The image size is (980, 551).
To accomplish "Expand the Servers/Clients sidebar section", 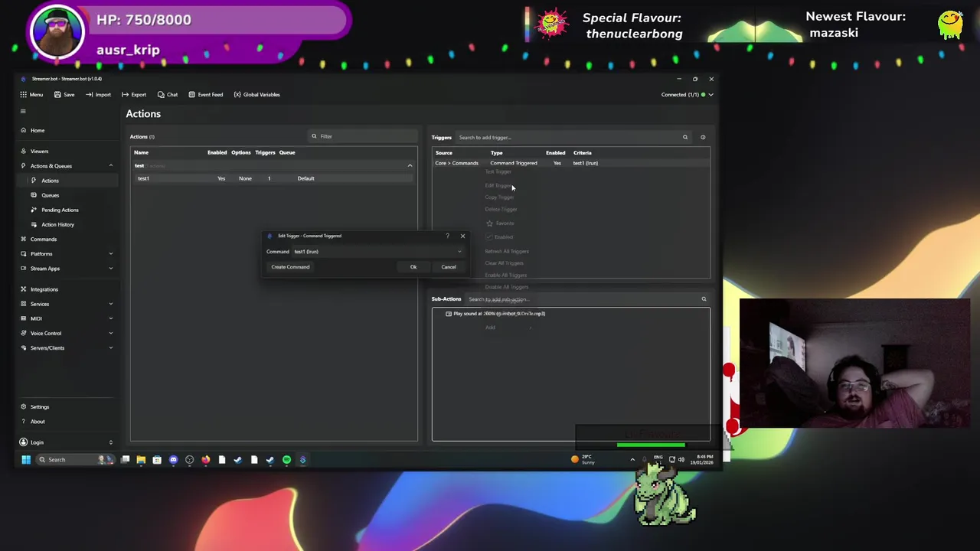I will click(x=110, y=347).
